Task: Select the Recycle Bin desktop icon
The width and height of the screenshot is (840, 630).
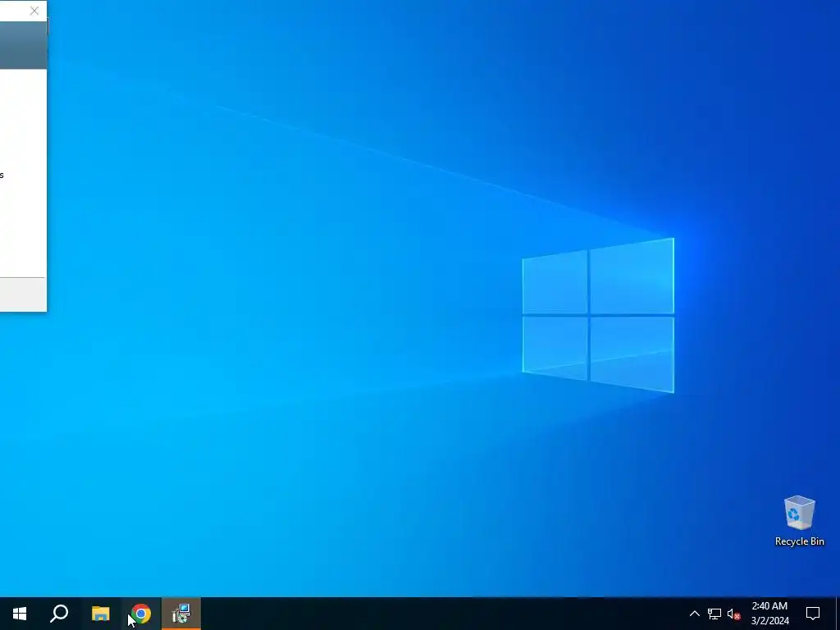Action: pyautogui.click(x=799, y=521)
